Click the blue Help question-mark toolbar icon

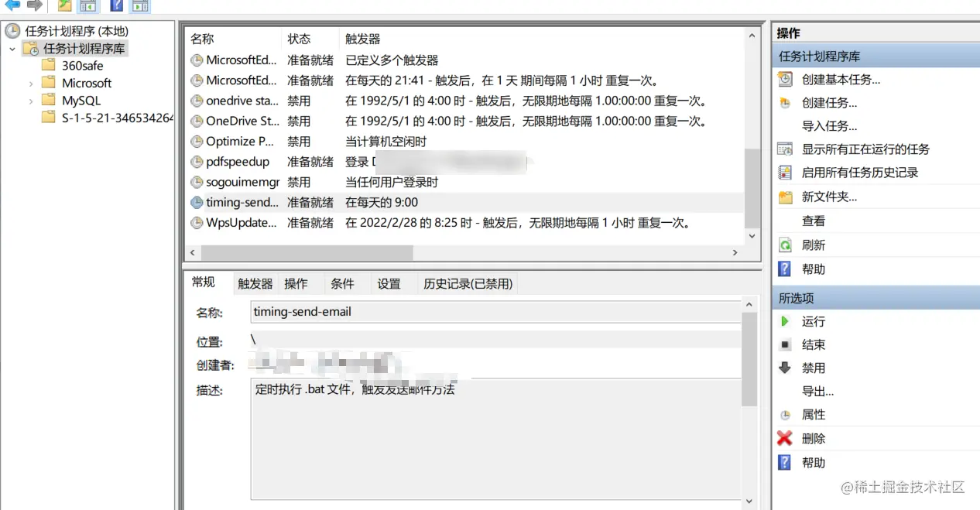116,6
